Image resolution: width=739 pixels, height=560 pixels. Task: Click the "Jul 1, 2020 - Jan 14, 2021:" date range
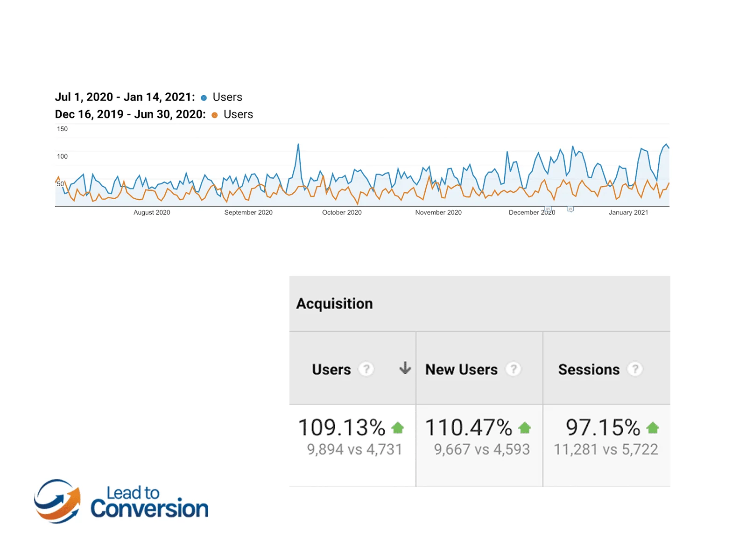tap(125, 97)
